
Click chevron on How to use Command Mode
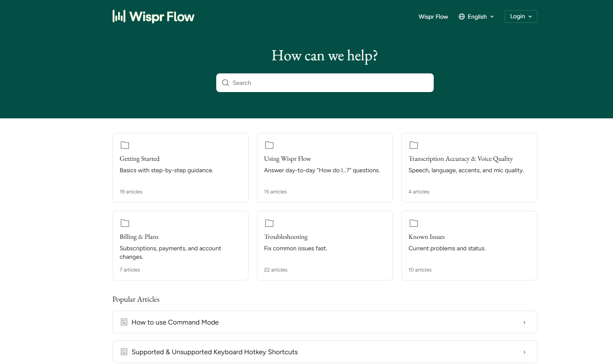tap(524, 322)
